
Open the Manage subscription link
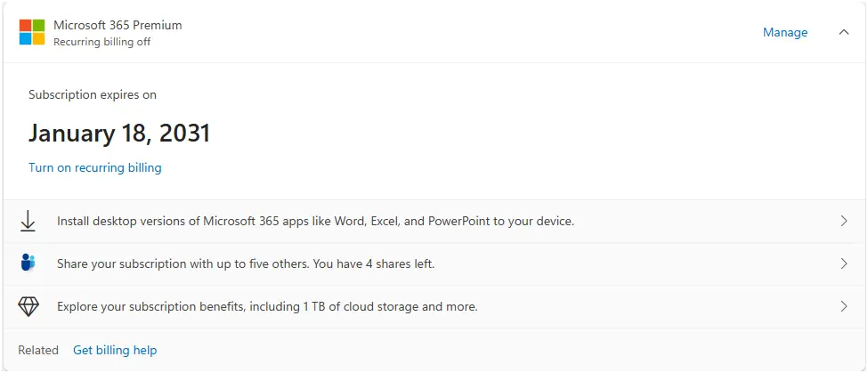(785, 32)
